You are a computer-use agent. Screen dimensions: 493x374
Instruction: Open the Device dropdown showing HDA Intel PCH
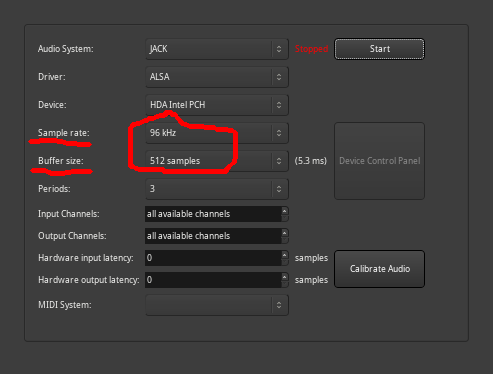[217, 105]
